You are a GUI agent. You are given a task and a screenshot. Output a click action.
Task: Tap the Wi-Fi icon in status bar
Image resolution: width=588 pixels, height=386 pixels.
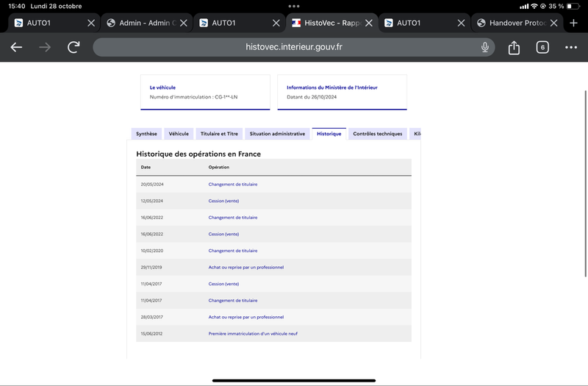(534, 6)
